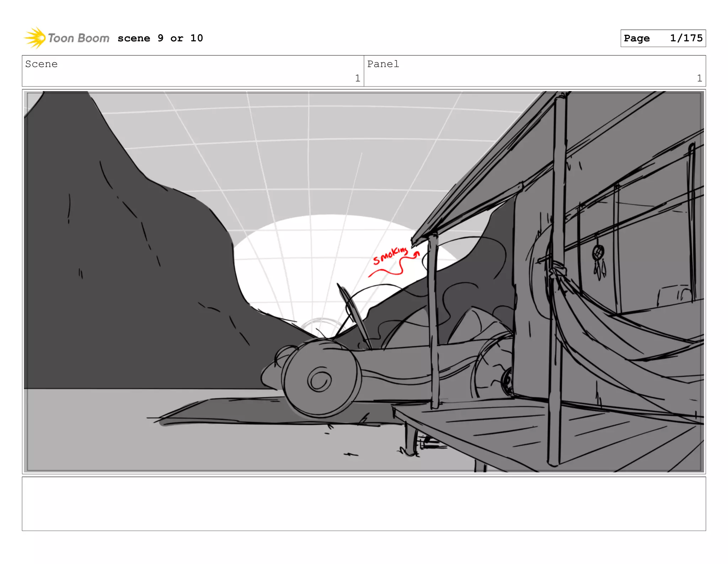Image resolution: width=728 pixels, height=564 pixels.
Task: Click the scene number 1 value
Action: coord(357,78)
